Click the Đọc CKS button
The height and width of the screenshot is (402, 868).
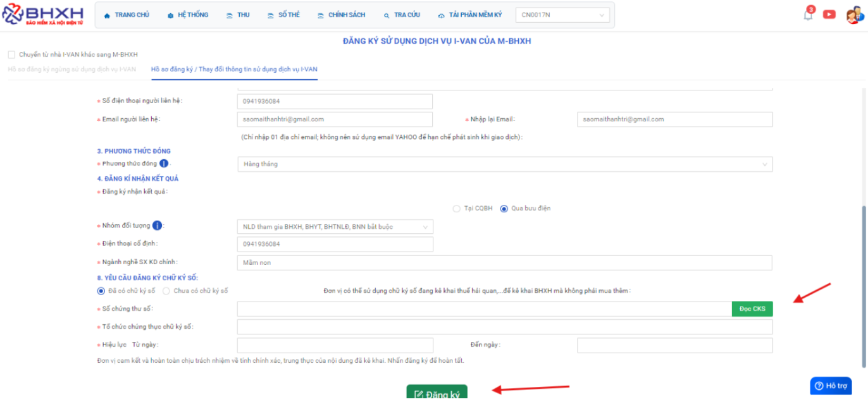click(x=752, y=309)
